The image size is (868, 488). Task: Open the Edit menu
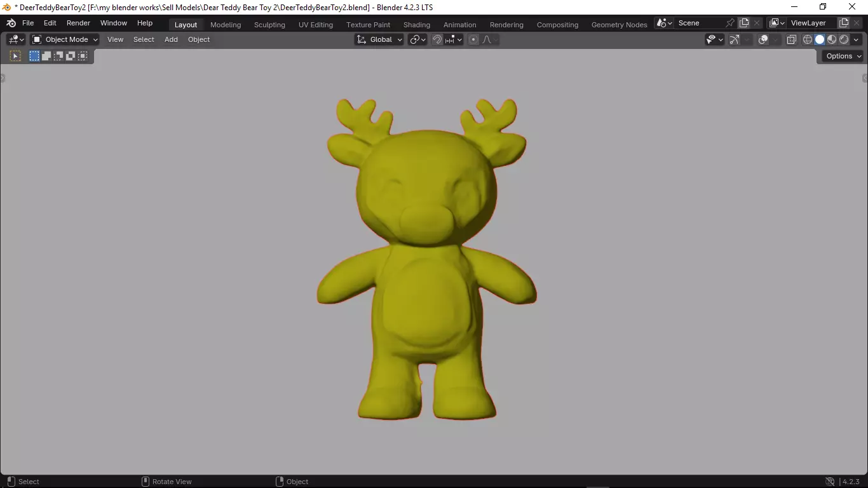(x=50, y=23)
